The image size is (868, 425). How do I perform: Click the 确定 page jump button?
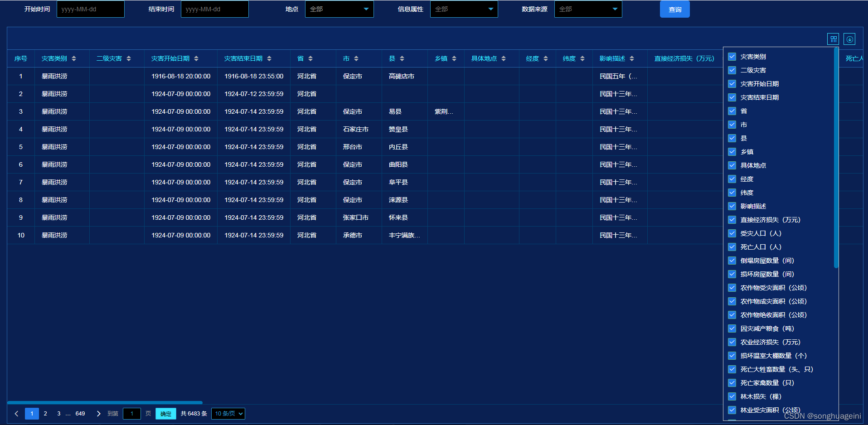coord(166,414)
